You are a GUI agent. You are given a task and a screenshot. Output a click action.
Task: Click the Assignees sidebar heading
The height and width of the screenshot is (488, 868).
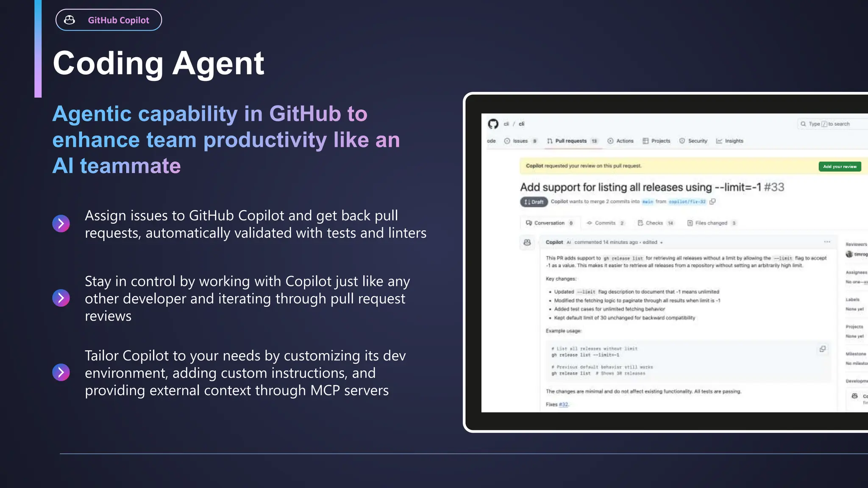857,272
